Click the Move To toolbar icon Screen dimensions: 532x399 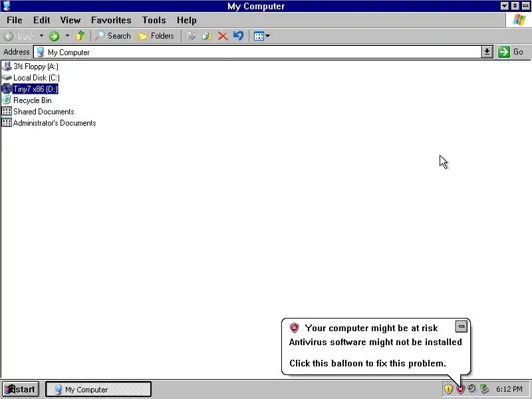point(192,36)
